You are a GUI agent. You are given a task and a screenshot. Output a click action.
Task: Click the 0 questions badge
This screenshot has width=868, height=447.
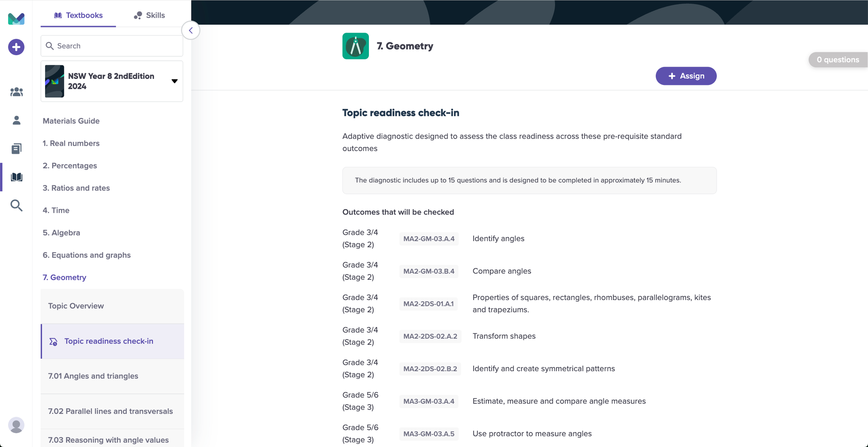[838, 60]
